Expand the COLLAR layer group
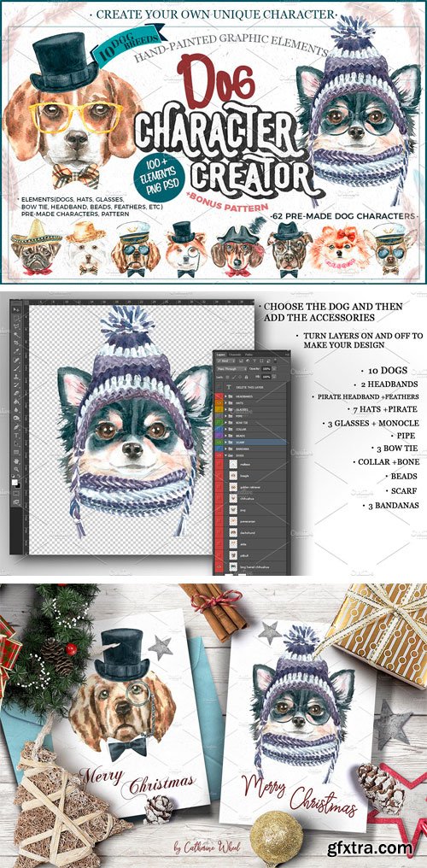 click(x=225, y=429)
